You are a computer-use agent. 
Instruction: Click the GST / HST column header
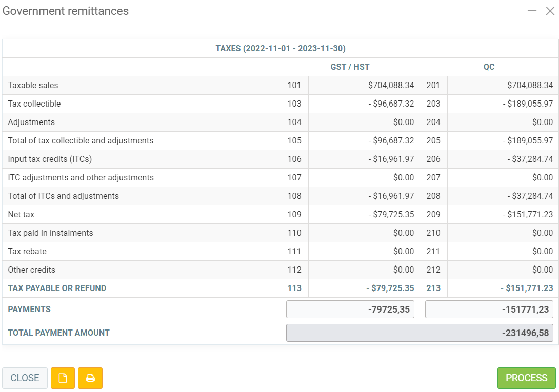(x=350, y=67)
